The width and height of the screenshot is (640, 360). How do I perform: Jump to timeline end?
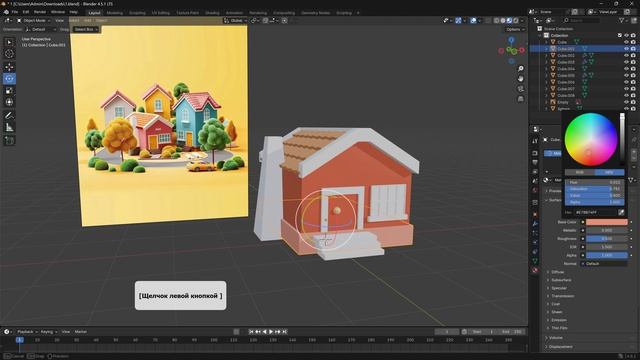tap(285, 332)
